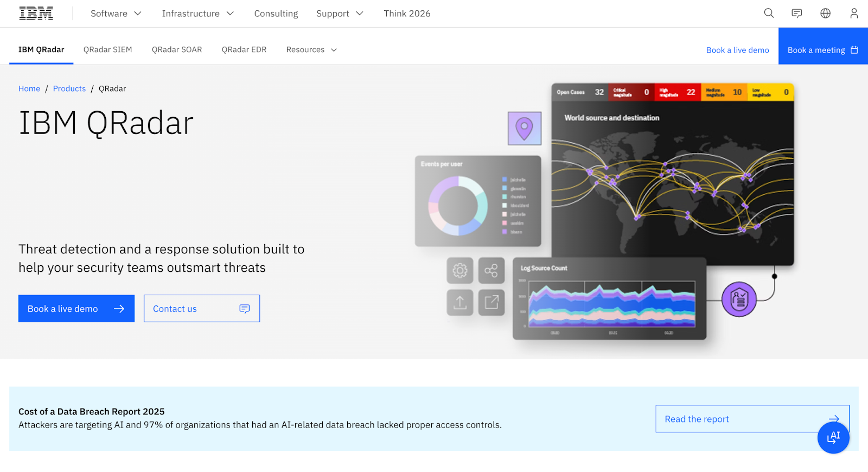Click the purple location pin icon
The width and height of the screenshot is (868, 472).
click(x=525, y=129)
